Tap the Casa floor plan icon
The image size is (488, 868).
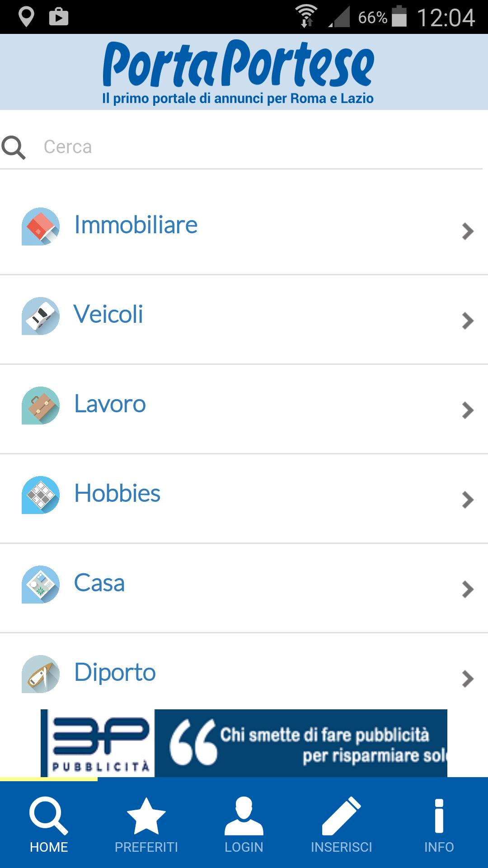[x=41, y=584]
